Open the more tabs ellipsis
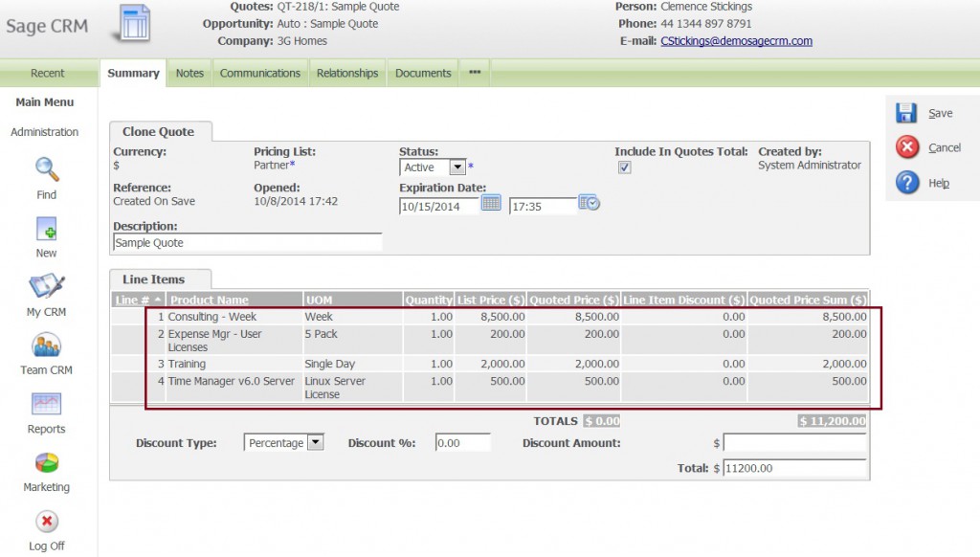 coord(475,73)
